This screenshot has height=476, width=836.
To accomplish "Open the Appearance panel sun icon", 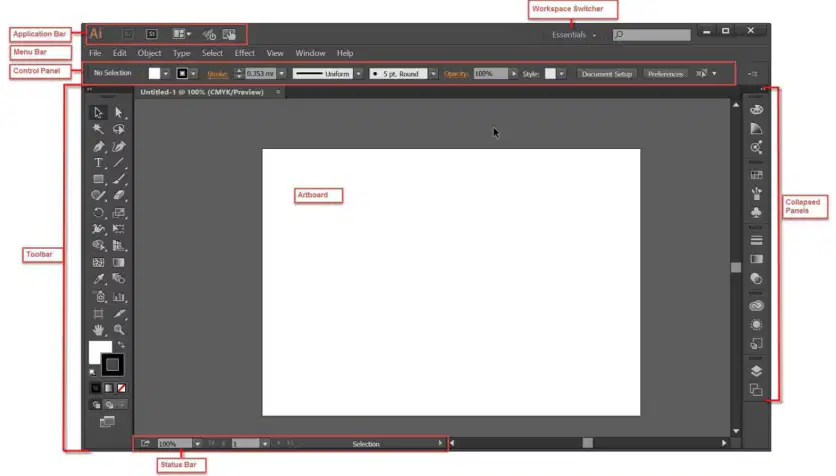I will (756, 325).
